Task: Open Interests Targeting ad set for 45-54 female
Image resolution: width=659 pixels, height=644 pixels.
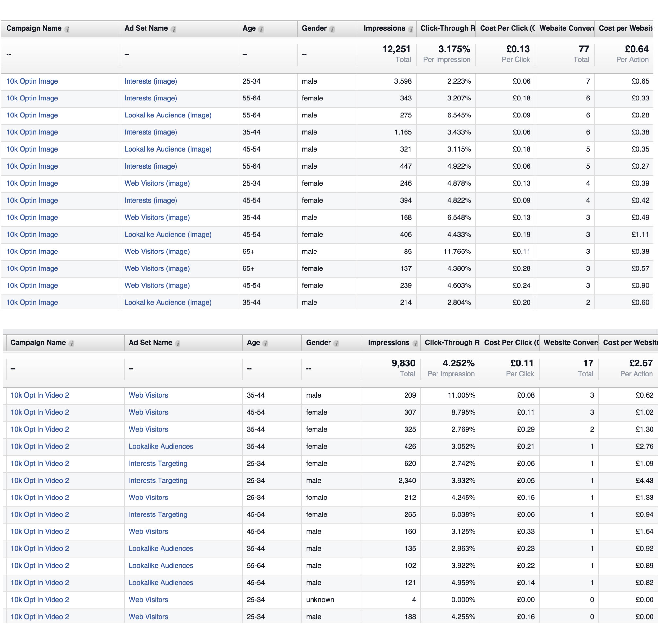Action: click(x=158, y=514)
